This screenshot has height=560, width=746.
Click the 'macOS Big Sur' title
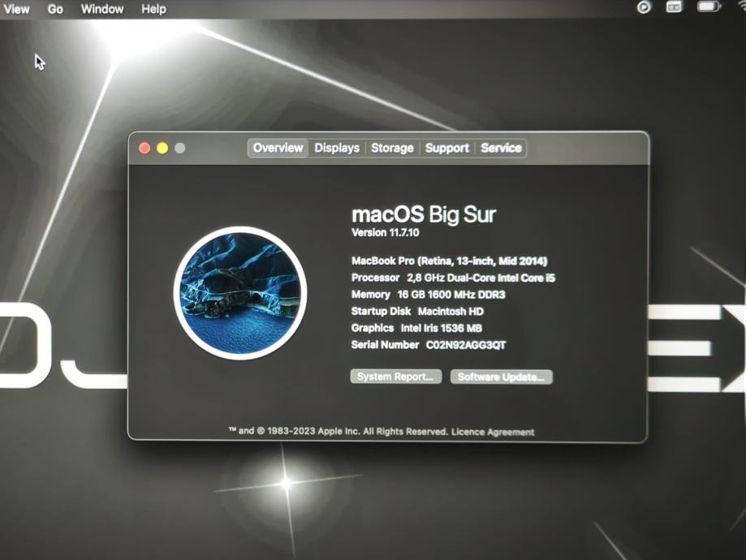coord(424,214)
